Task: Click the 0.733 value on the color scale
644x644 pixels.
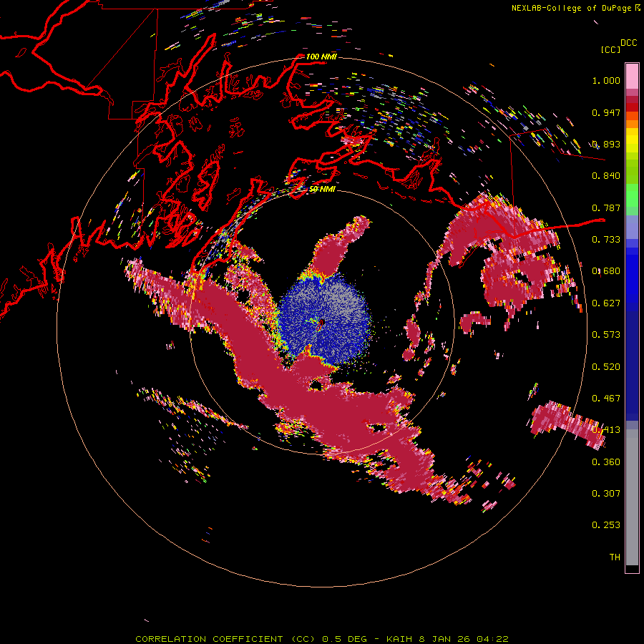Action: pos(606,240)
